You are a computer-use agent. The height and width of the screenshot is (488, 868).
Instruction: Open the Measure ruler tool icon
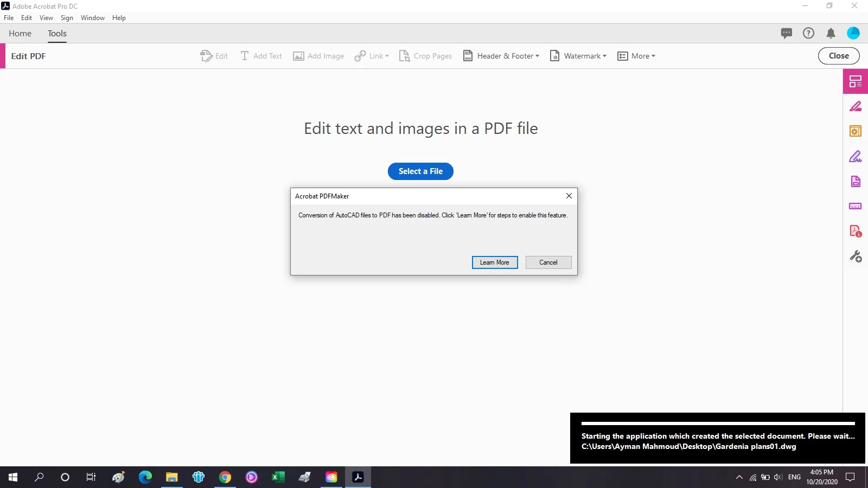point(856,206)
